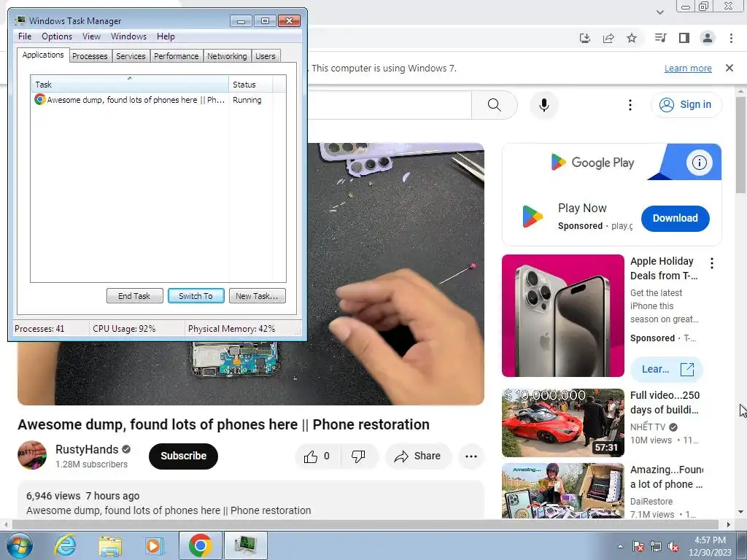Viewport: 747px width, 560px height.
Task: Open the Apple Holiday Deals ad thumbnail
Action: 562,316
